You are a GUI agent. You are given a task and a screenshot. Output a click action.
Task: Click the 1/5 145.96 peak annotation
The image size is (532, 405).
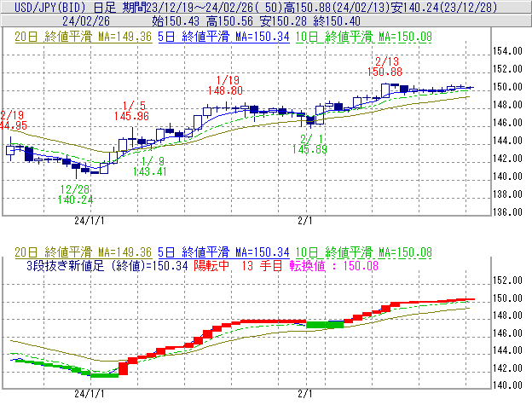click(131, 111)
